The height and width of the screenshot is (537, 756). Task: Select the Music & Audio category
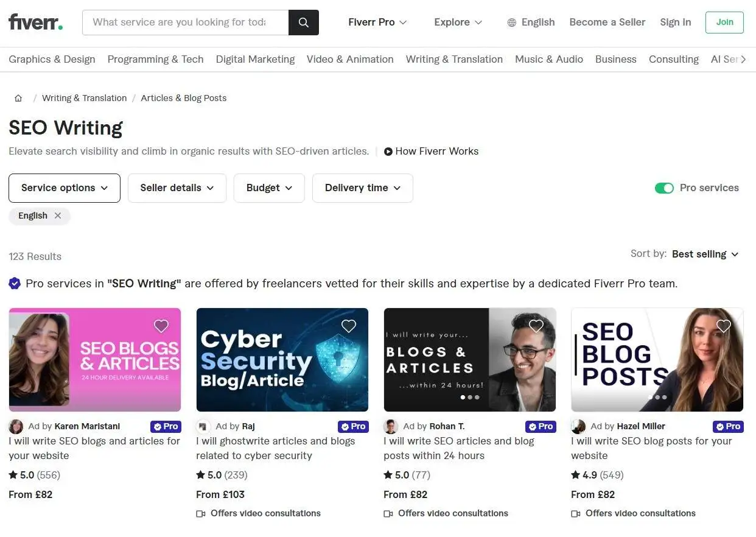[x=549, y=59]
